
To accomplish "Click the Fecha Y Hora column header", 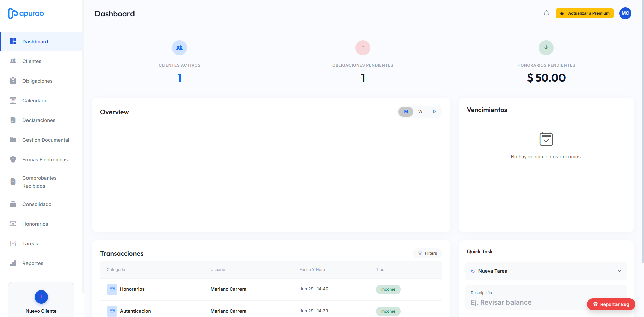I will pos(312,270).
